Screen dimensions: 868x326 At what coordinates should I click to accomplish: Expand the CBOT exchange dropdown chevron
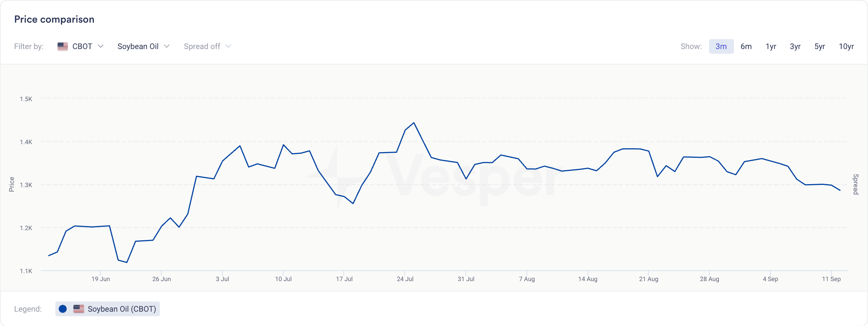pos(101,46)
